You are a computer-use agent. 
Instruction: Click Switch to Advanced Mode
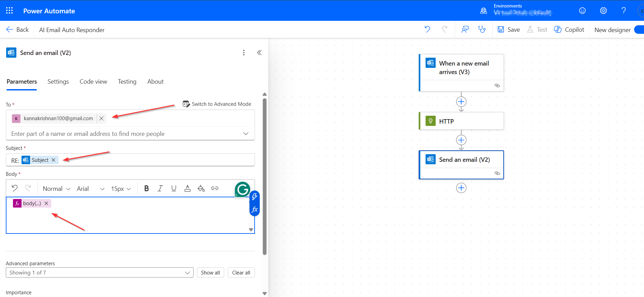tap(217, 104)
